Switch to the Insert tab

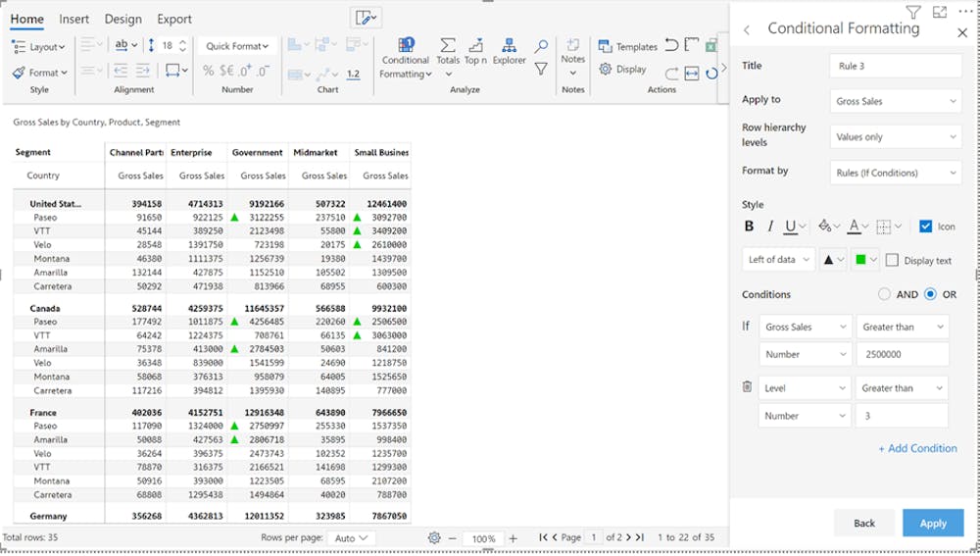coord(73,19)
